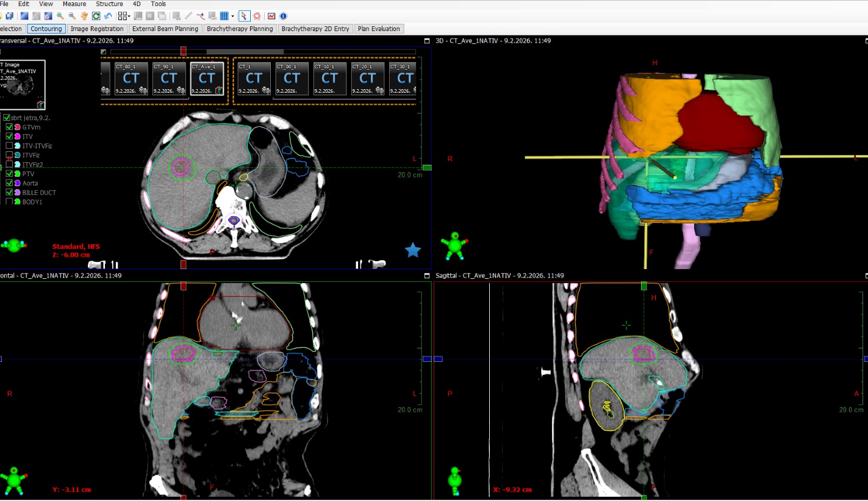Click the save disk icon
This screenshot has width=868, height=501.
10,16
